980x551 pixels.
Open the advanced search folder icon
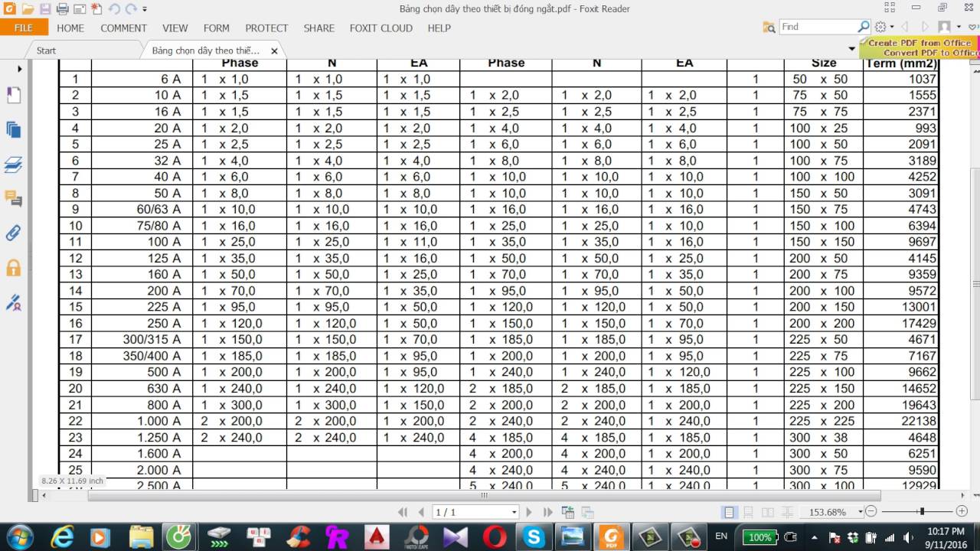(769, 27)
